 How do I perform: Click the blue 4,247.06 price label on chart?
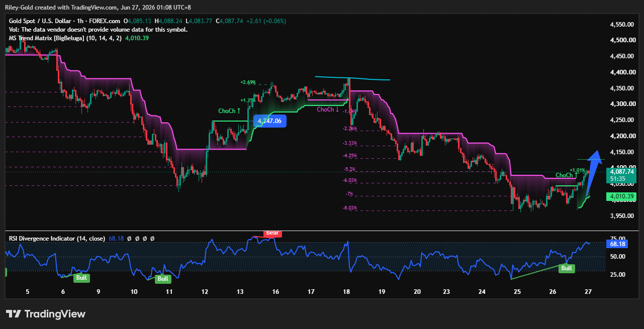[269, 121]
